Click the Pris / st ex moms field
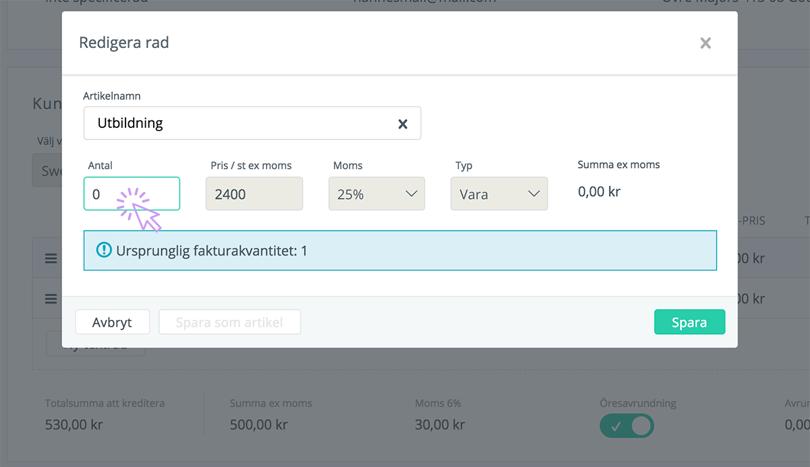This screenshot has width=810, height=467. (254, 194)
